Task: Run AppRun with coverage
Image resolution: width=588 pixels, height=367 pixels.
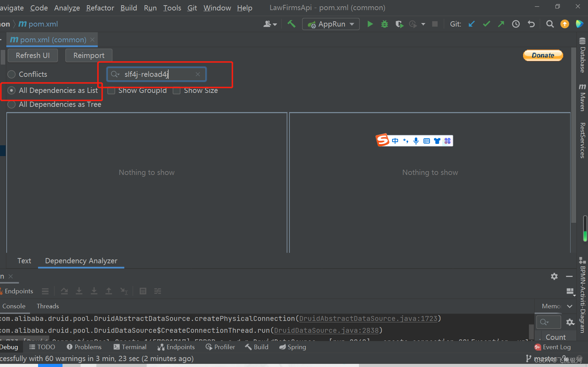Action: point(399,24)
